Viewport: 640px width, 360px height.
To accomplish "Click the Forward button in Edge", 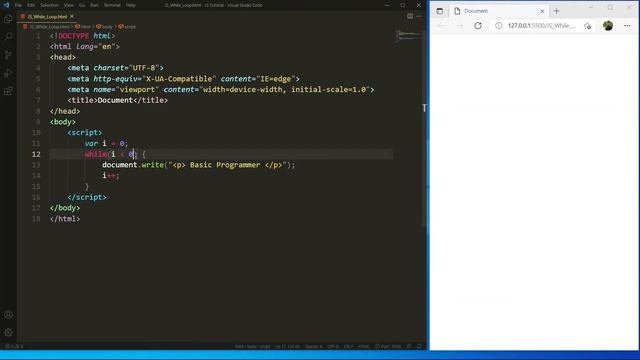I will pos(460,26).
